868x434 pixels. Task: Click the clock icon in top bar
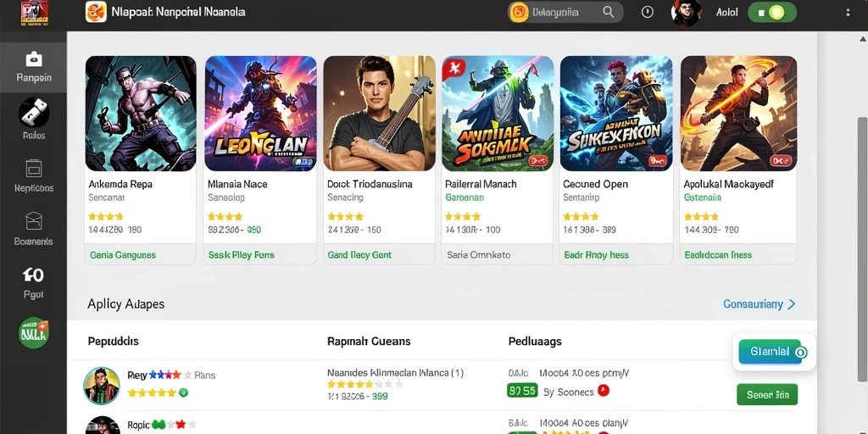647,12
